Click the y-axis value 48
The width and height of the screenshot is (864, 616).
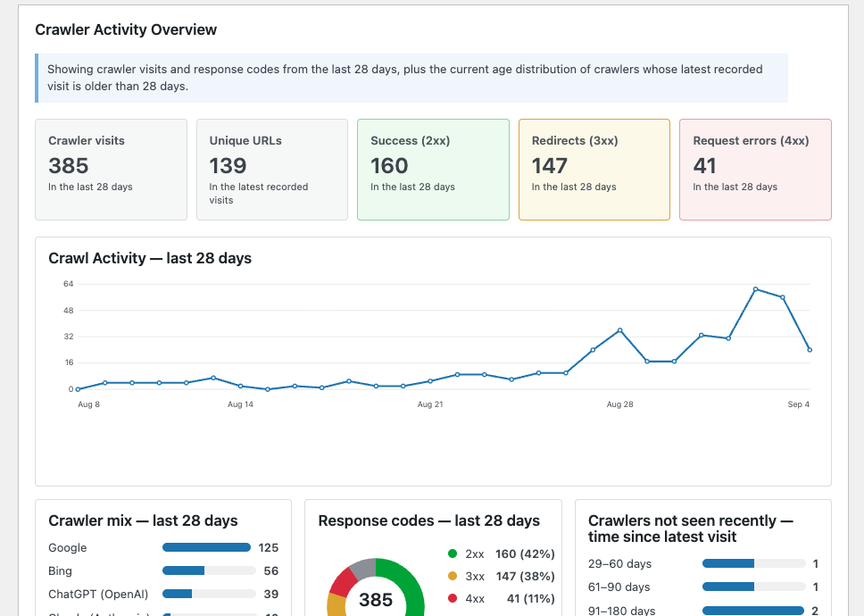[x=69, y=311]
